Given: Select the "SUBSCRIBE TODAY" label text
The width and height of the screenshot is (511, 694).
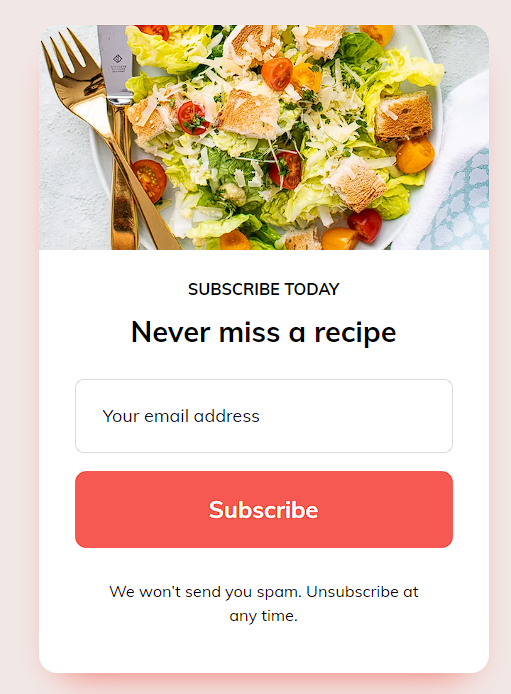Looking at the screenshot, I should click(x=264, y=289).
